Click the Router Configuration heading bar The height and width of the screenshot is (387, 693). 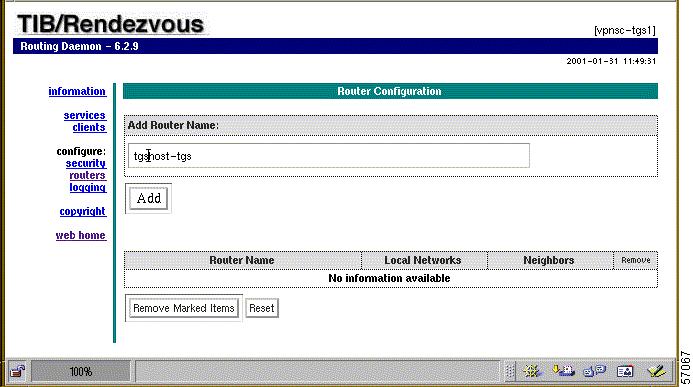coord(390,91)
